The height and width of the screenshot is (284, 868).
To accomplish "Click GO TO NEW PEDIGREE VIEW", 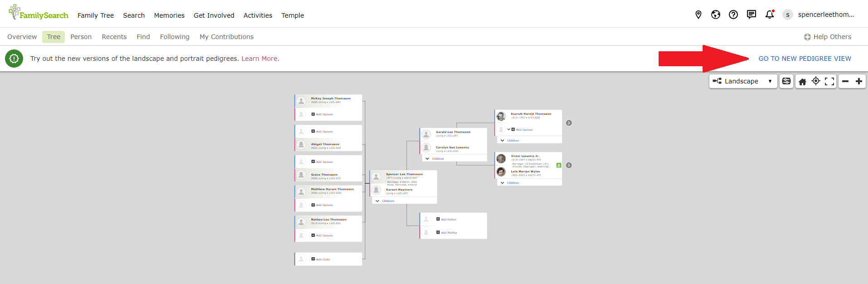I will point(805,59).
